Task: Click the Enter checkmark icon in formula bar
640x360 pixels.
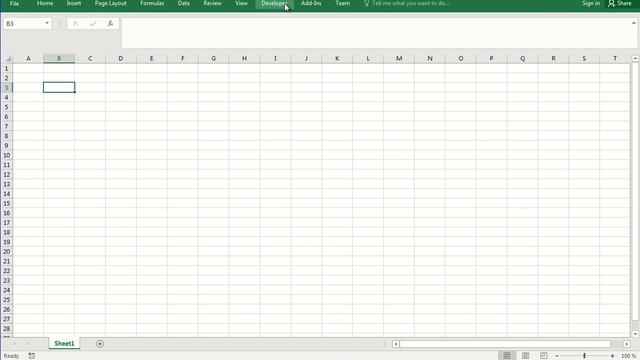Action: pyautogui.click(x=93, y=24)
